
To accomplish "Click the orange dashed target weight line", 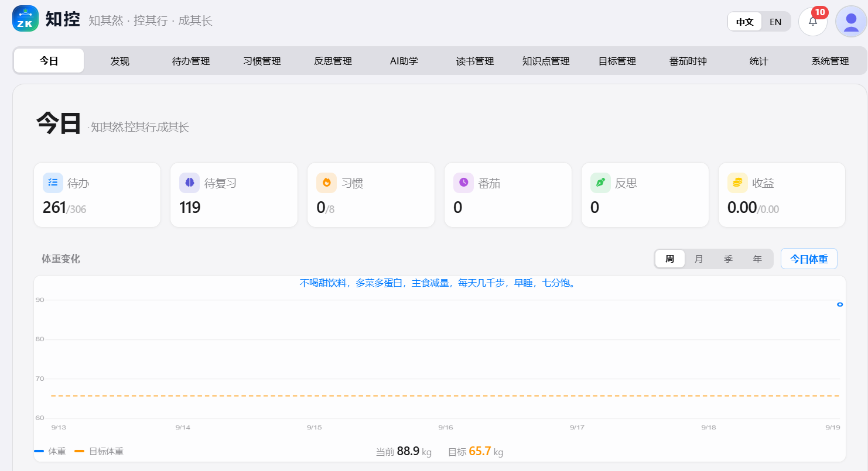I will point(445,396).
